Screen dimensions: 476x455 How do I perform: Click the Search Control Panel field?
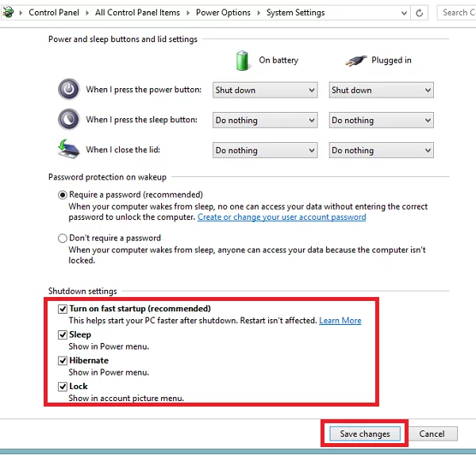coord(456,13)
